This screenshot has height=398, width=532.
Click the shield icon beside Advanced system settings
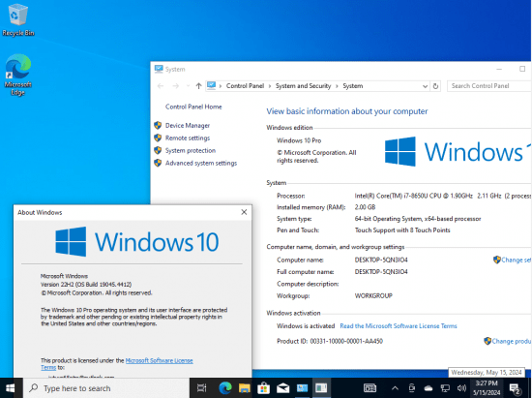pos(158,163)
